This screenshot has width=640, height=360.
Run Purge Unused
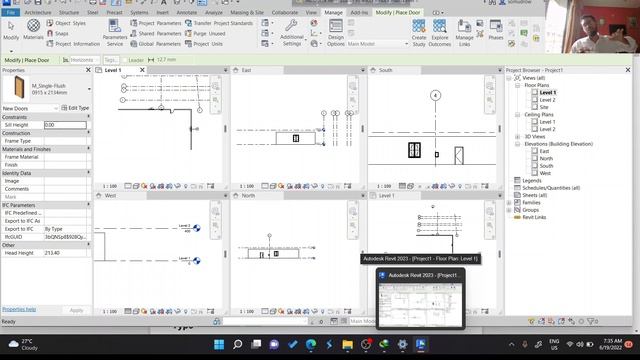[x=205, y=33]
